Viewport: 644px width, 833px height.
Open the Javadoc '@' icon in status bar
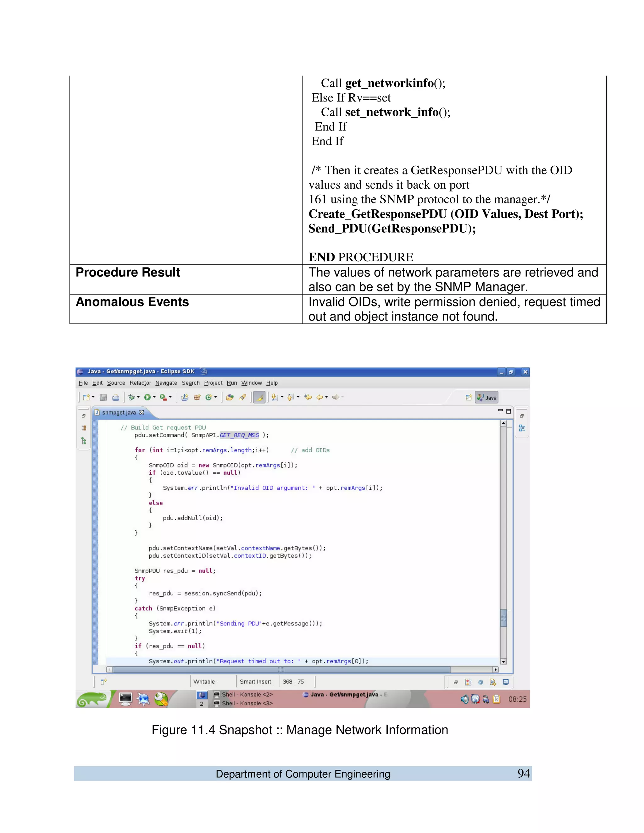tap(481, 682)
